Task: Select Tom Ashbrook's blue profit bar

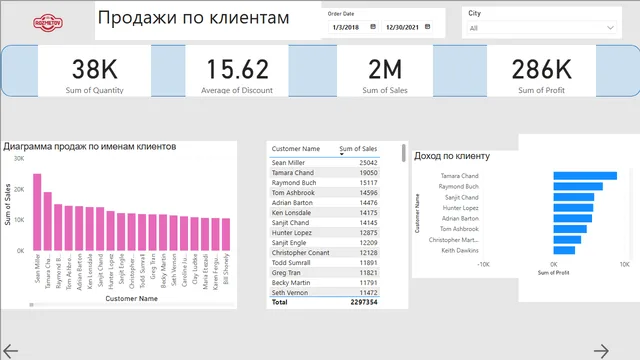Action: 570,229
